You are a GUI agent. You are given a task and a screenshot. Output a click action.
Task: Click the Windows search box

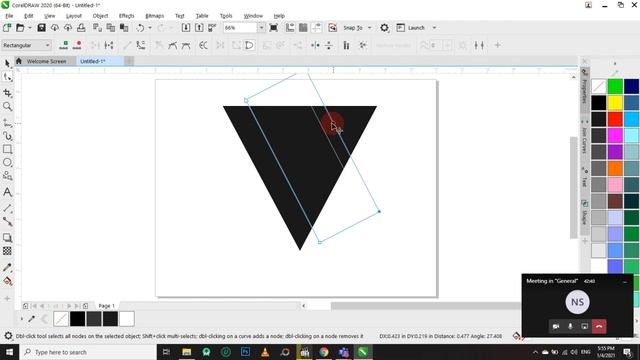coord(88,352)
